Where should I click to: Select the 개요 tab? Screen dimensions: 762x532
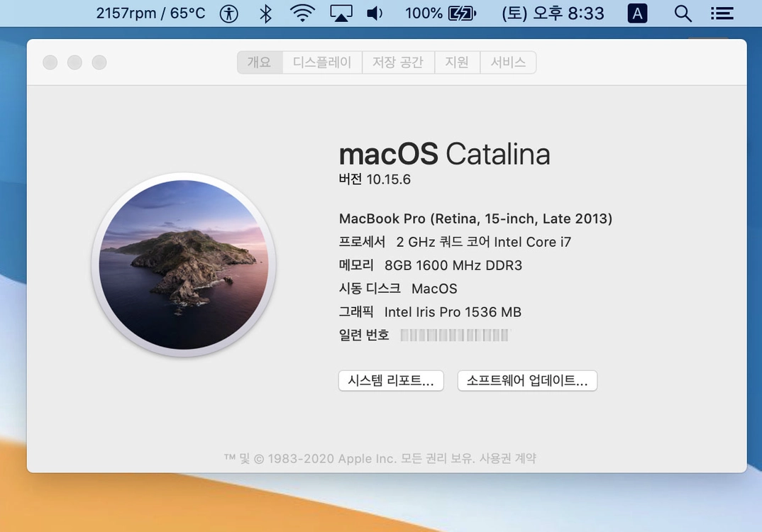point(260,62)
